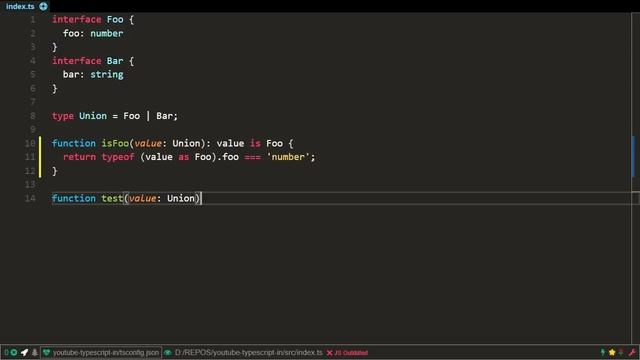
Task: Click the eye icon before file path
Action: (x=168, y=352)
